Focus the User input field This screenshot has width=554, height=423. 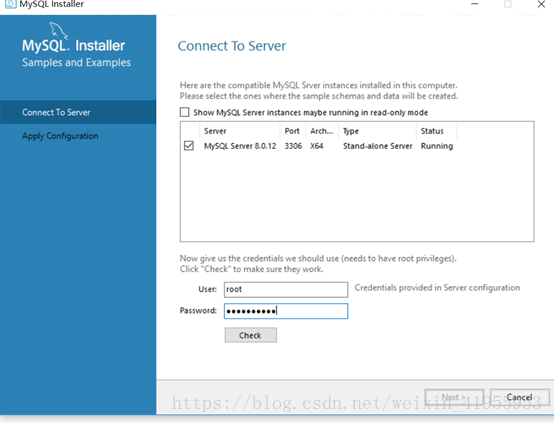(286, 289)
